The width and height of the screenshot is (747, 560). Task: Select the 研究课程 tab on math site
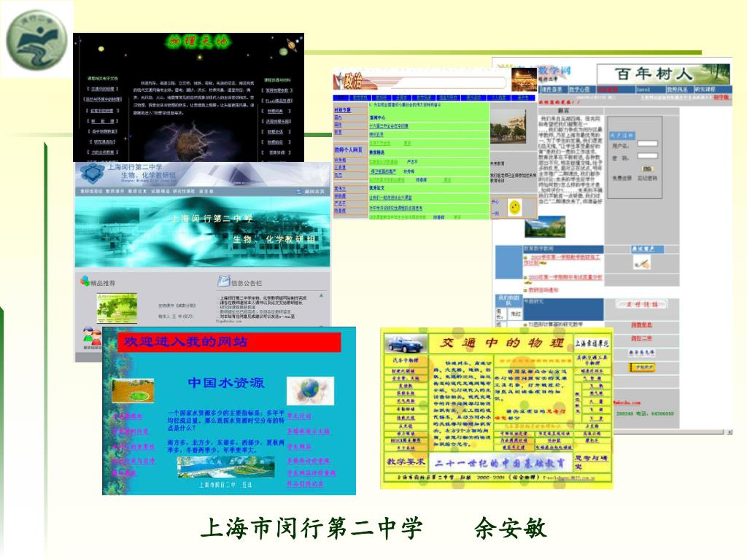coord(706,90)
